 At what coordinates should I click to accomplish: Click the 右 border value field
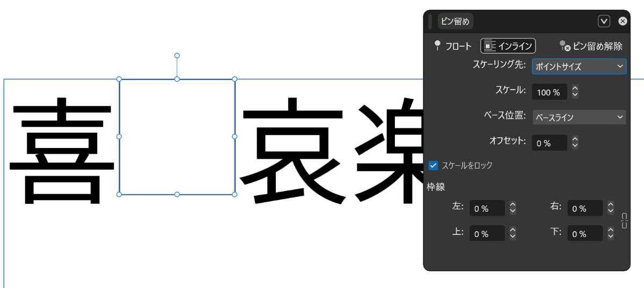point(585,209)
